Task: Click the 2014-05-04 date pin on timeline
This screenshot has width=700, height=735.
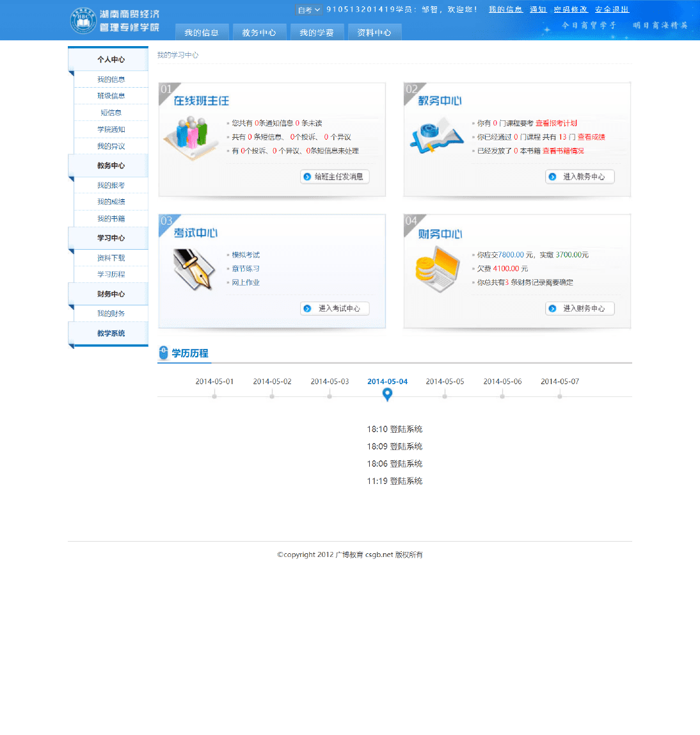Action: (387, 395)
